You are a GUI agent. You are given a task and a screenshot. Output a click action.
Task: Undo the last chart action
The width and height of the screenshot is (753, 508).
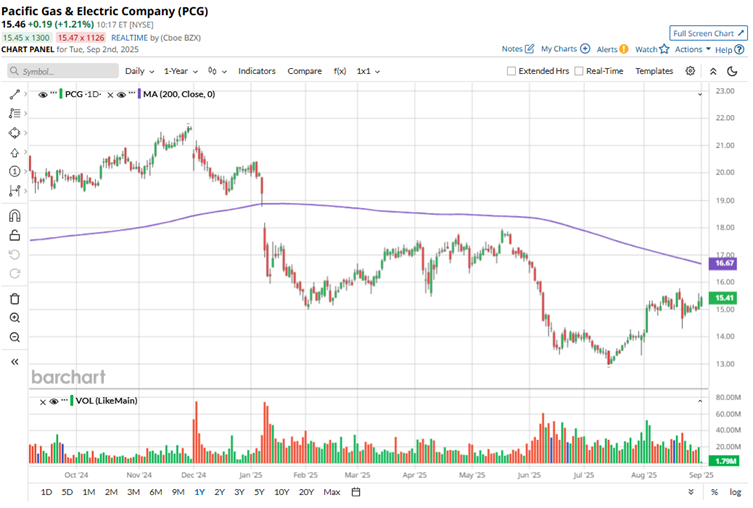point(15,254)
